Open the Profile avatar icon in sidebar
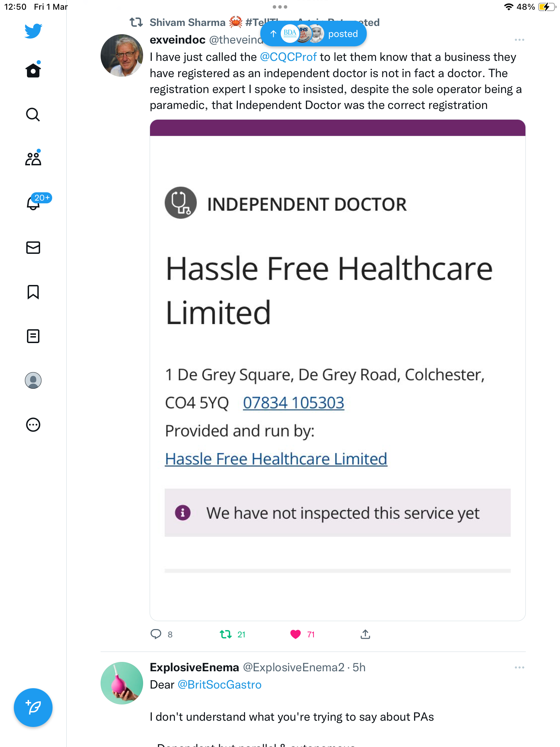This screenshot has height=747, width=560. coord(33,380)
